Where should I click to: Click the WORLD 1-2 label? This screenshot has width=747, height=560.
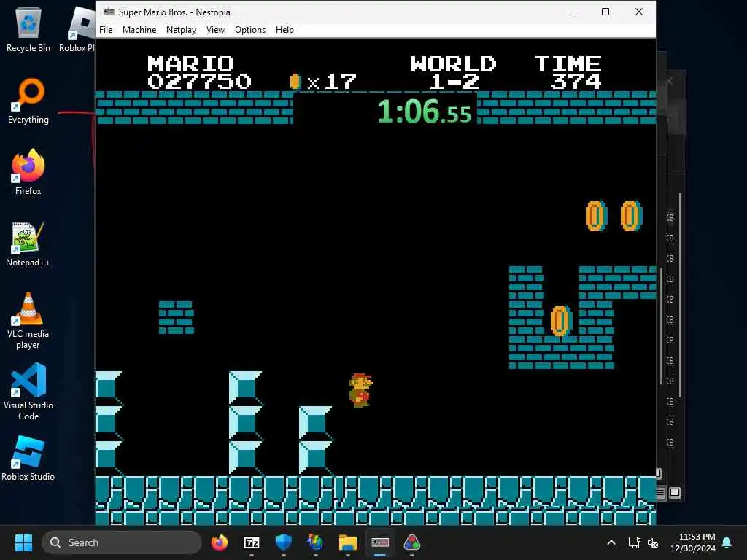click(453, 72)
